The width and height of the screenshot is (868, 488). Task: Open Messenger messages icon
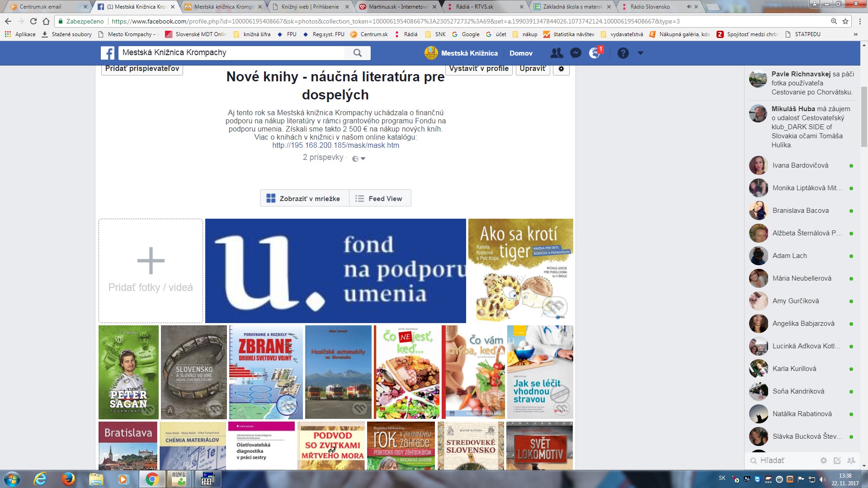pyautogui.click(x=576, y=53)
